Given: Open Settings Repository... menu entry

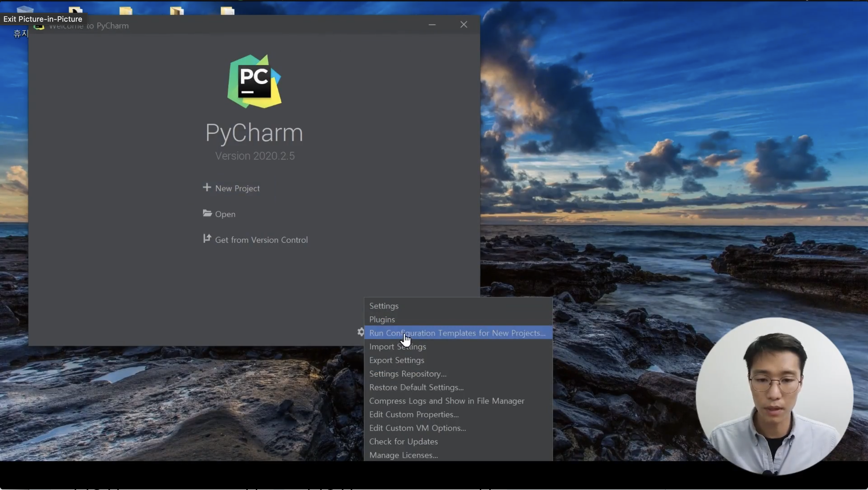Looking at the screenshot, I should point(458,374).
